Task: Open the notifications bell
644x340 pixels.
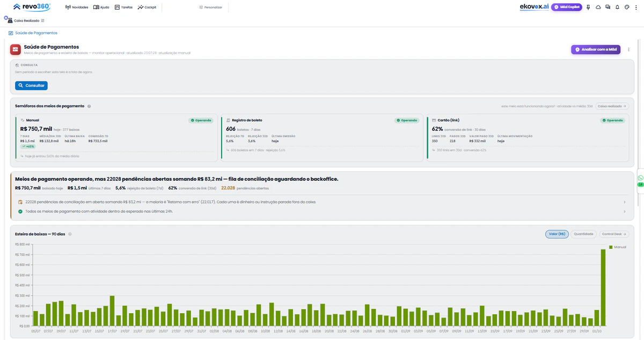Action: pyautogui.click(x=618, y=8)
